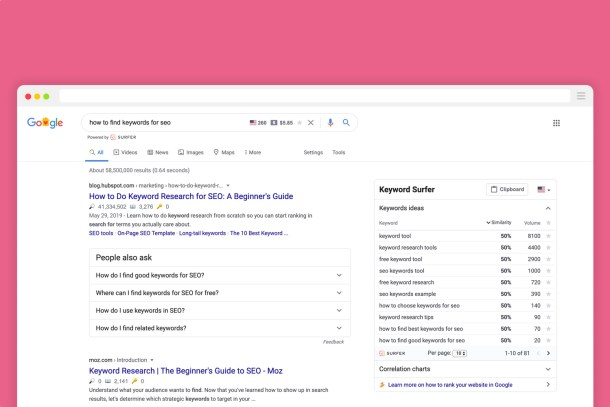Screen dimensions: 610x407
Task: Click the Volume column header
Action: 532,223
